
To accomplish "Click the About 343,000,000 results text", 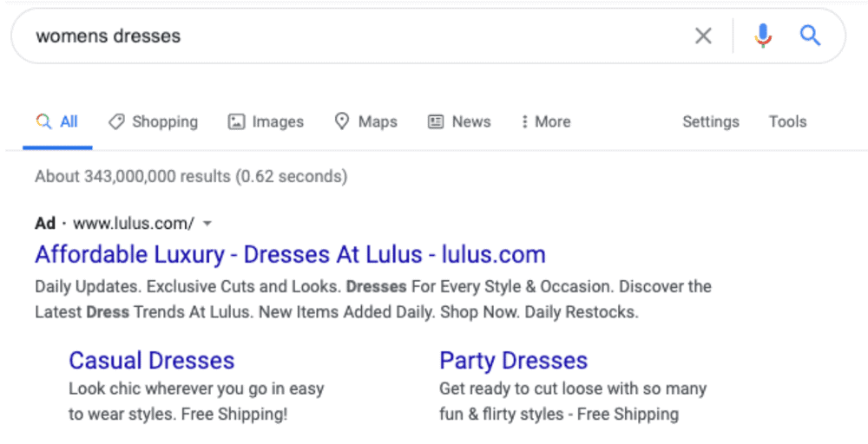I will (191, 176).
